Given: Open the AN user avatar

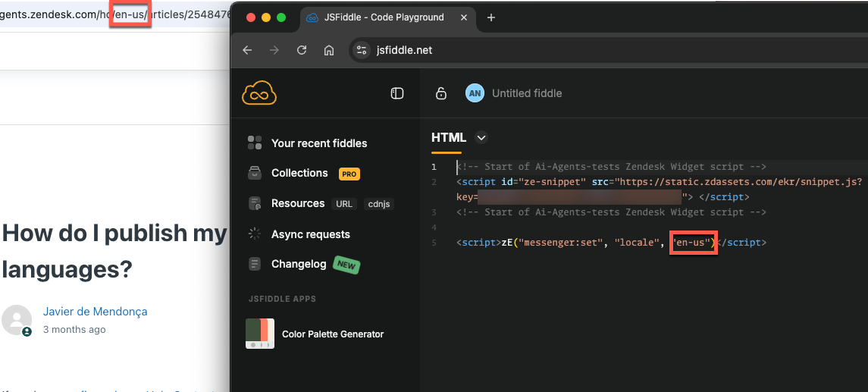Looking at the screenshot, I should 475,93.
